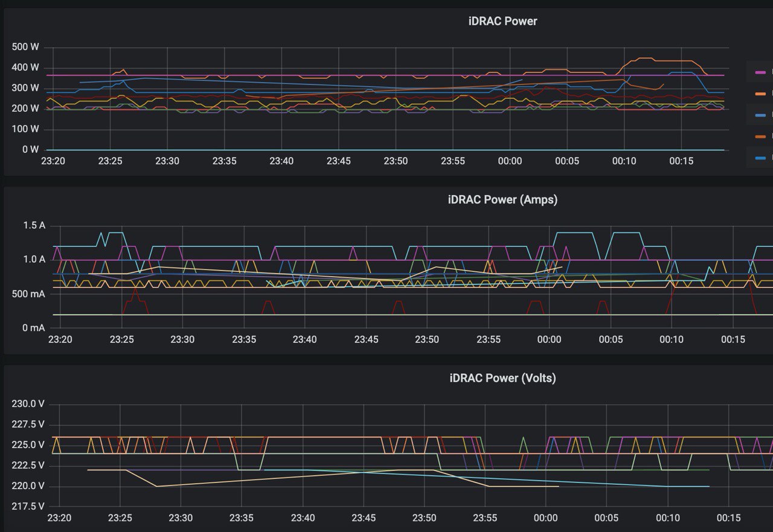Click "23:20" on the watts chart time axis
This screenshot has height=532, width=773.
53,161
